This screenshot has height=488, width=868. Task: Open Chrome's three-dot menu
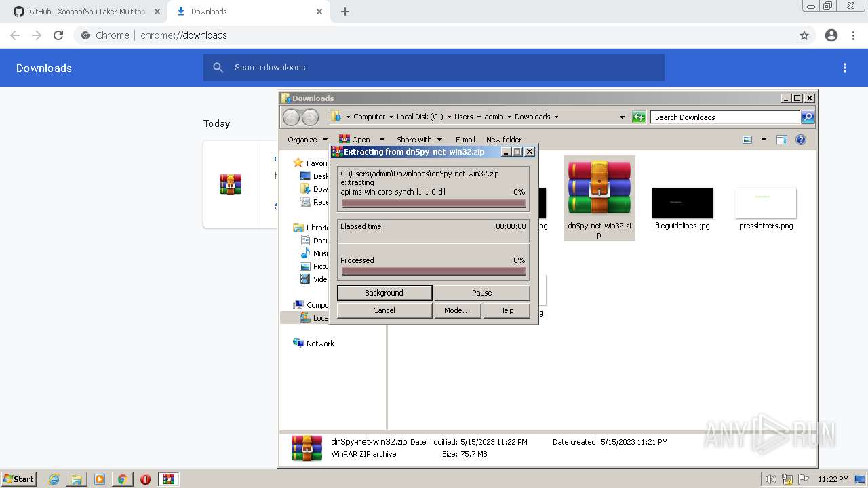854,35
